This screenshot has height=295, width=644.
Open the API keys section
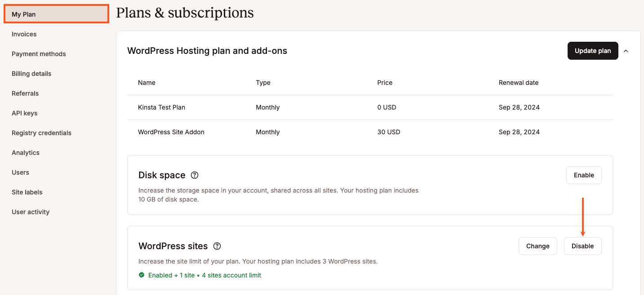(24, 113)
